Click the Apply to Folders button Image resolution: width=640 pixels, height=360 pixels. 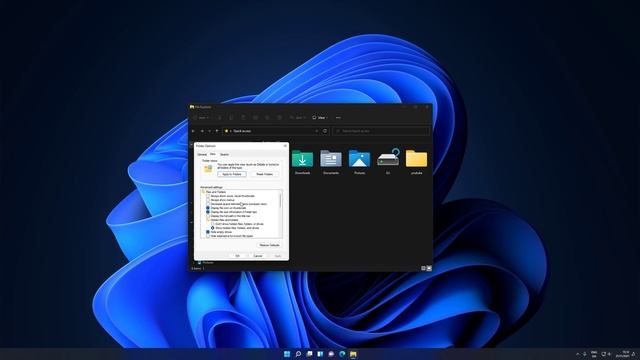(232, 174)
